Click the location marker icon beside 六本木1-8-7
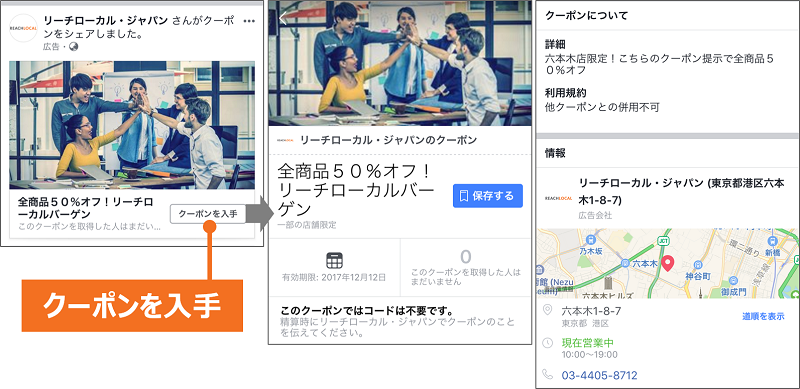This screenshot has width=800, height=389. (547, 310)
